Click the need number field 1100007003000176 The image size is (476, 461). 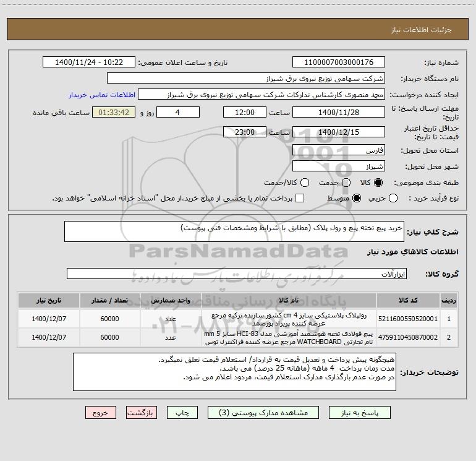pos(339,62)
